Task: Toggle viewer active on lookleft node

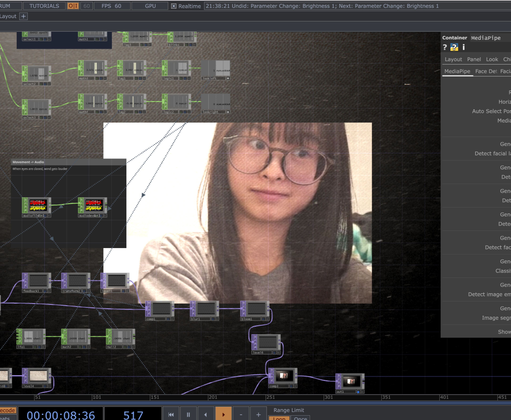Action: tap(228, 78)
